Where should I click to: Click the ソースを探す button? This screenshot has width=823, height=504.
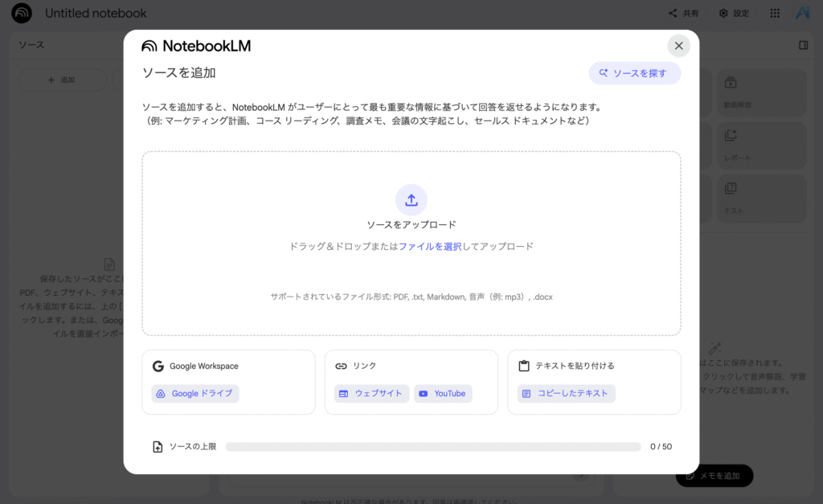[x=634, y=73]
